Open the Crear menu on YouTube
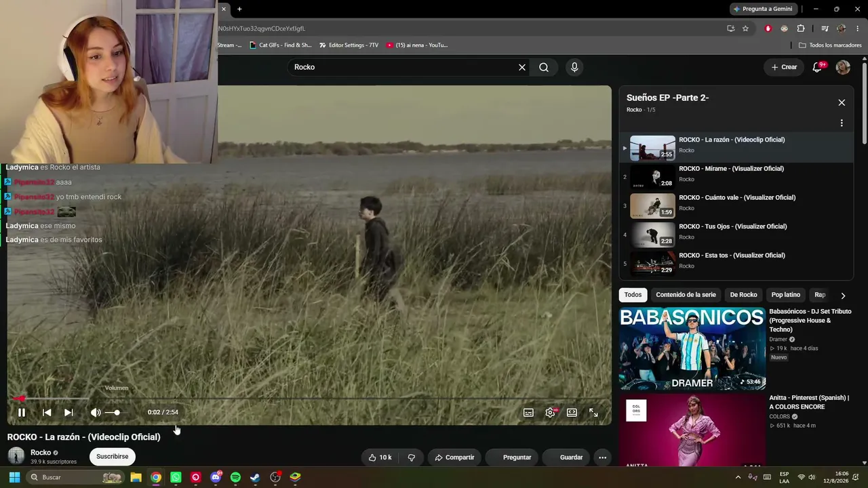868x488 pixels. click(784, 67)
